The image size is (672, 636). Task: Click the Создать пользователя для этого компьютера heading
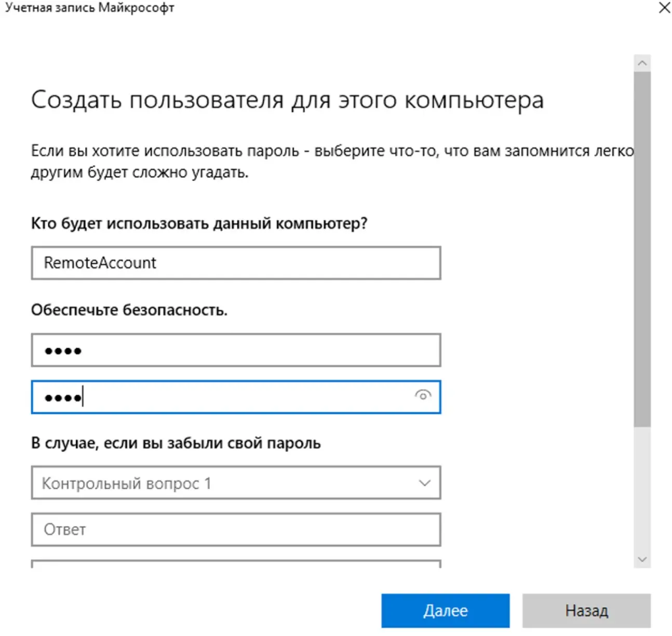pos(287,100)
